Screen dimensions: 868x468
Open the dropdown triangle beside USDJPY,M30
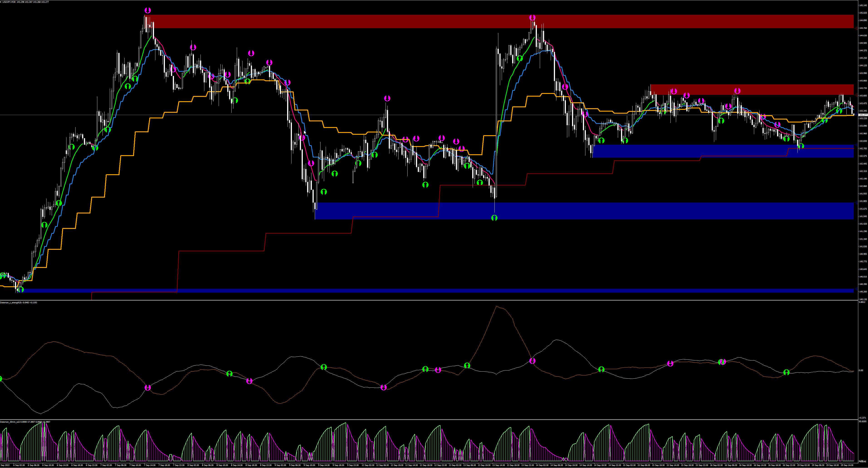point(1,2)
